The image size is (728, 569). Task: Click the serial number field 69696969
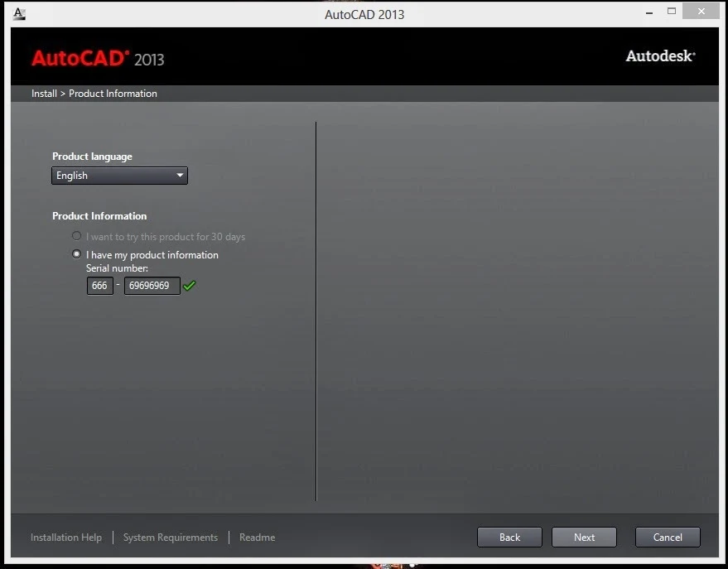tap(152, 286)
